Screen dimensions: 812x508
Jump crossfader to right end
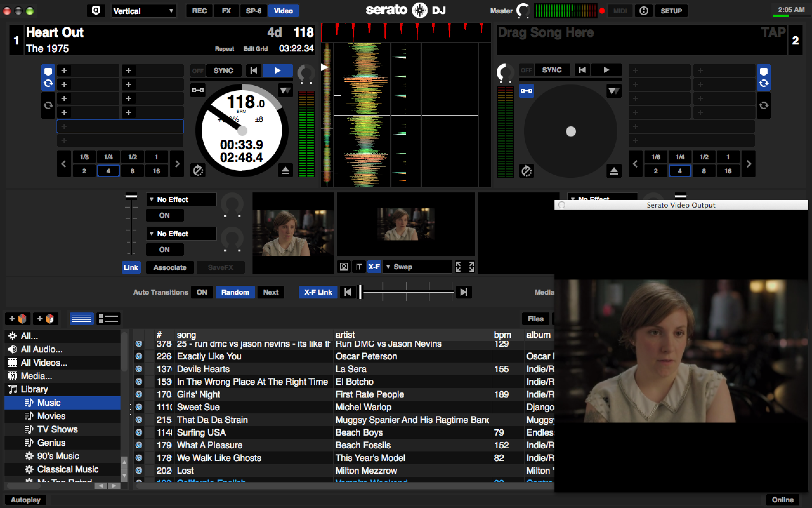pos(464,292)
